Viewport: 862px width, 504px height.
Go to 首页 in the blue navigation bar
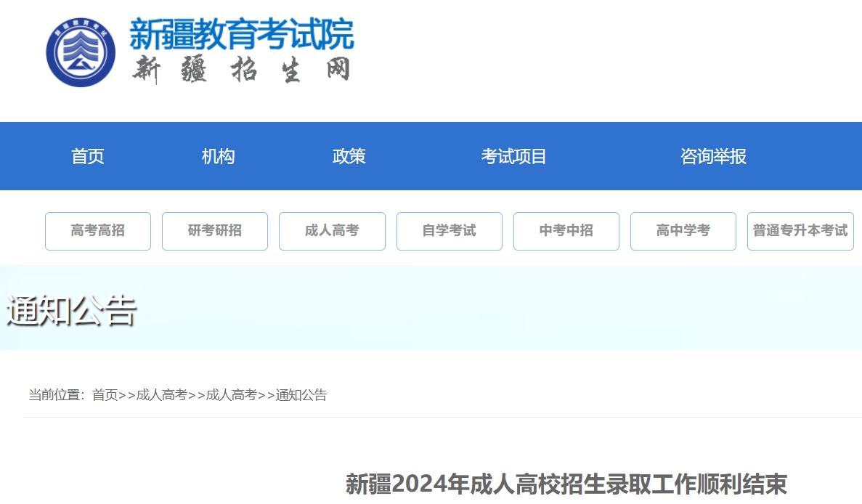tap(88, 156)
